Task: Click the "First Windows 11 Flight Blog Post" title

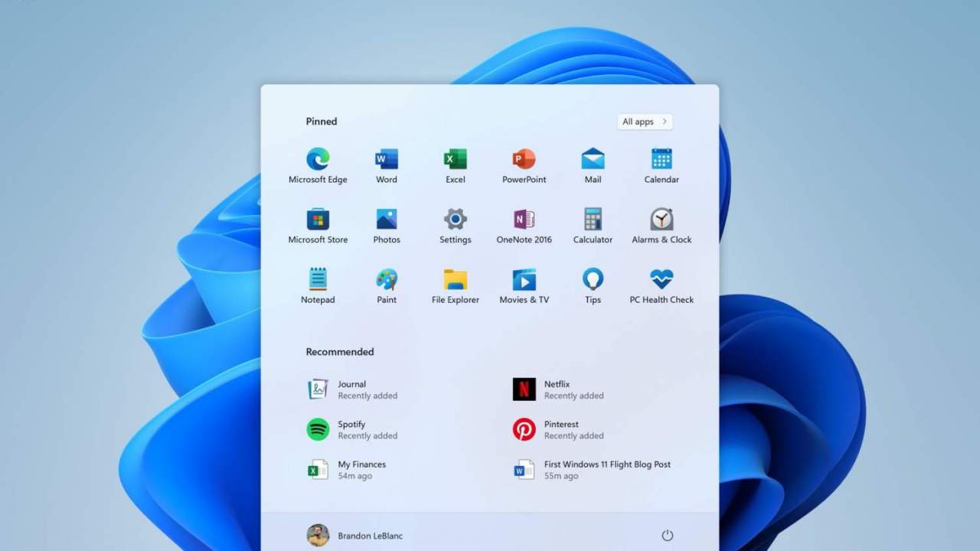Action: pos(607,465)
